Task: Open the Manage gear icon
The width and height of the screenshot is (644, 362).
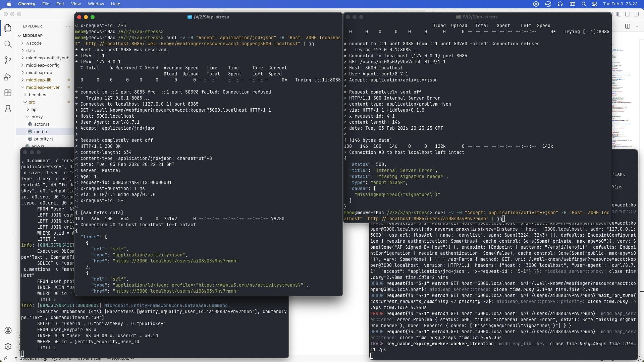Action: [8, 347]
